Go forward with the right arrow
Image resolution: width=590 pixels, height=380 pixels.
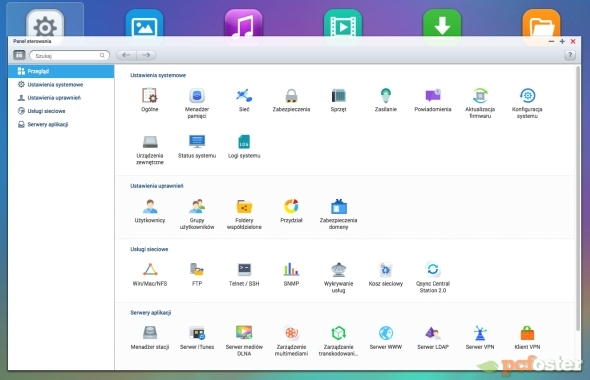pyautogui.click(x=146, y=55)
